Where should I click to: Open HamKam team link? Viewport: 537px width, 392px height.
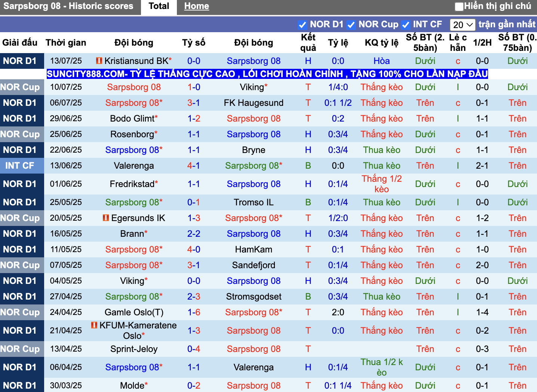[x=254, y=249]
